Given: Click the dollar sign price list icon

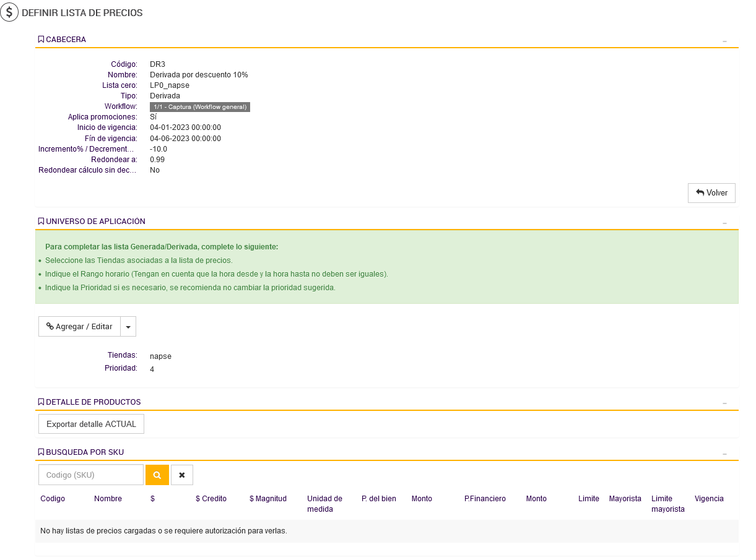Looking at the screenshot, I should click(9, 12).
